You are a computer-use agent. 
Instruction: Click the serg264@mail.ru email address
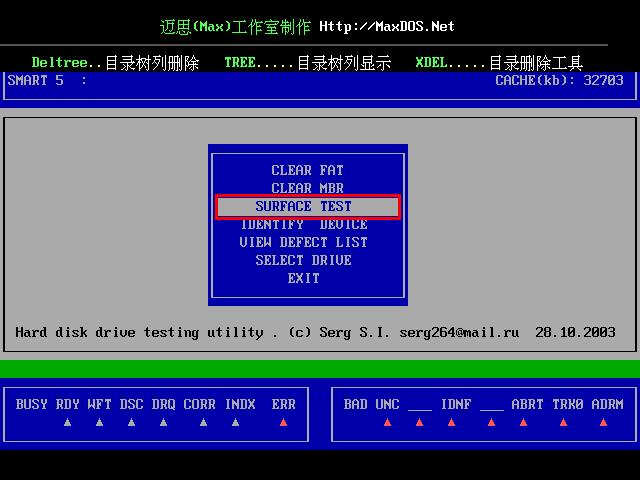click(x=459, y=332)
